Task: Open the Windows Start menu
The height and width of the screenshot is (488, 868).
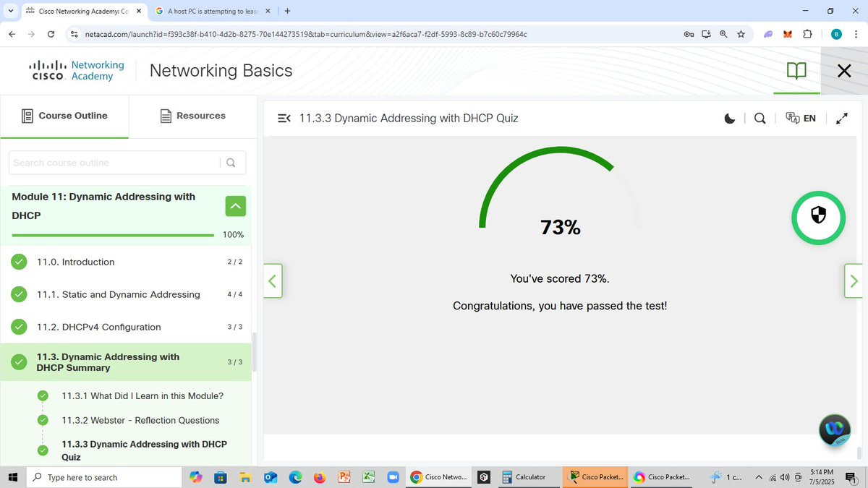Action: [12, 477]
